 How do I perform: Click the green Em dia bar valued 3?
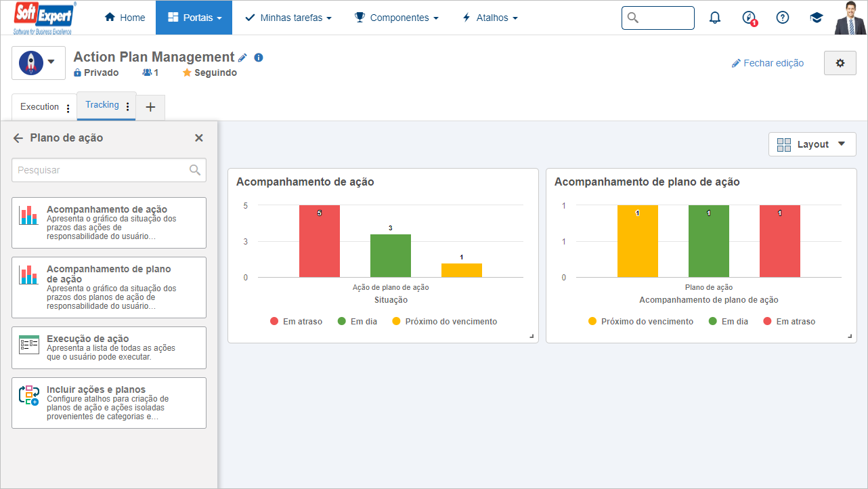pyautogui.click(x=391, y=256)
